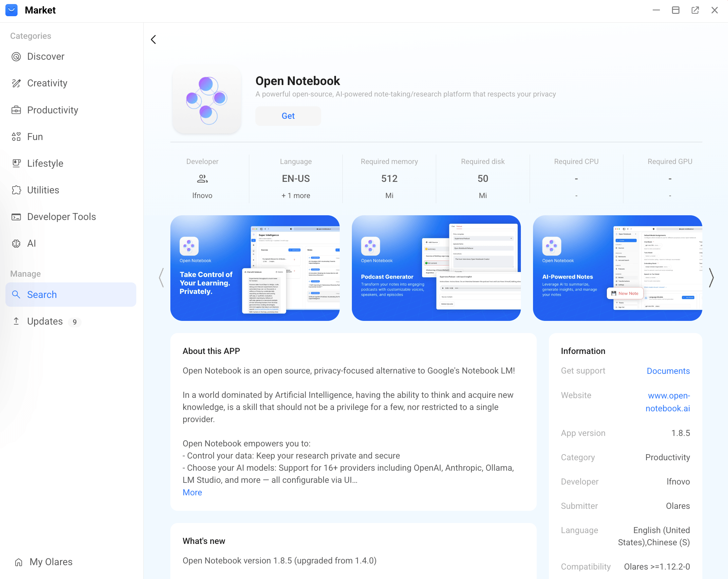Screen dimensions: 728x579
Task: Show next screenshots with right arrow
Action: point(711,278)
